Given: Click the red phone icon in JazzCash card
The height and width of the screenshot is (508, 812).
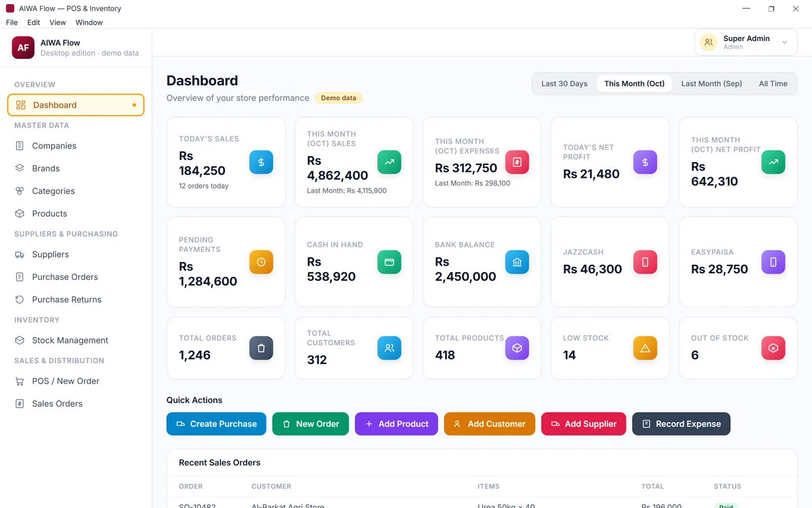Looking at the screenshot, I should point(645,262).
